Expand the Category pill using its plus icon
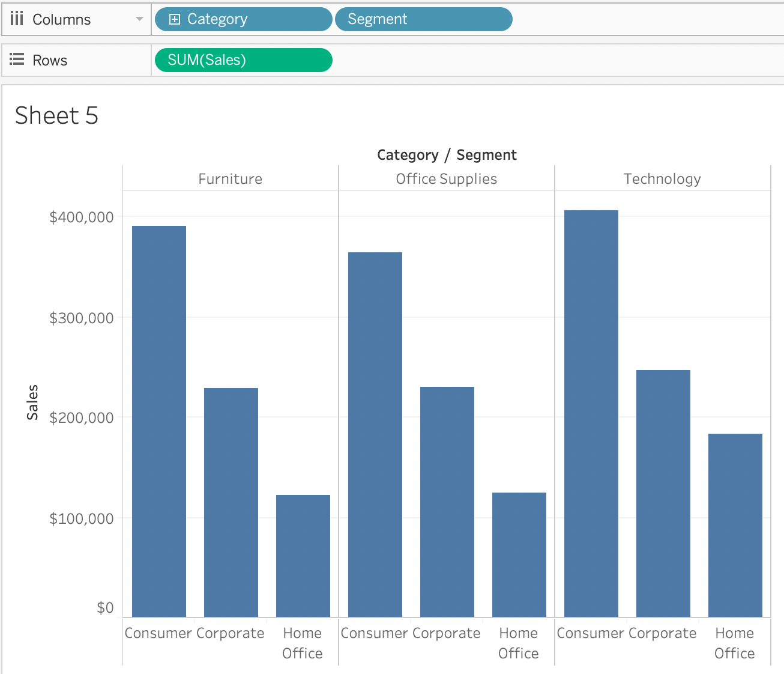784x674 pixels. 175,19
